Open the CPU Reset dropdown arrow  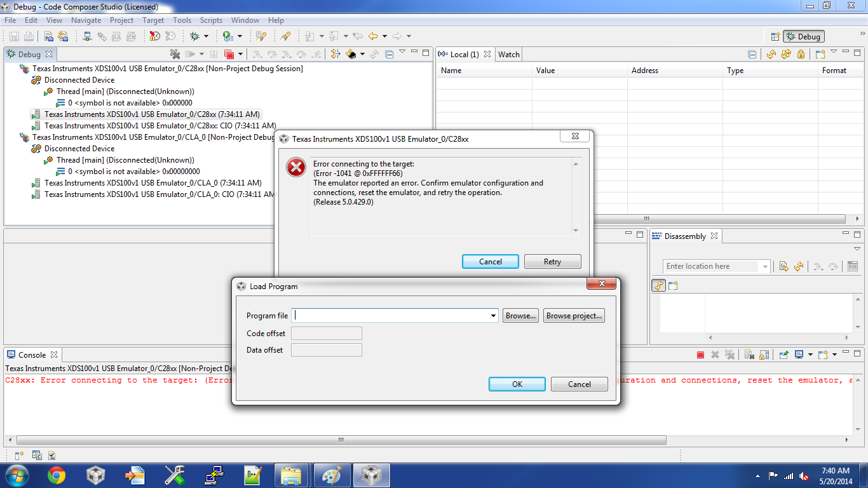[x=362, y=55]
